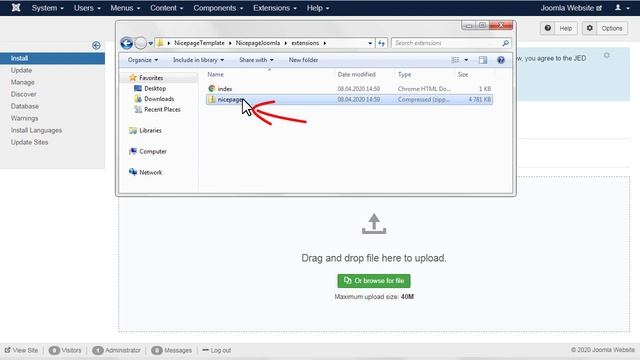This screenshot has width=640, height=360.
Task: Select Install Languages in the sidebar
Action: [x=36, y=130]
